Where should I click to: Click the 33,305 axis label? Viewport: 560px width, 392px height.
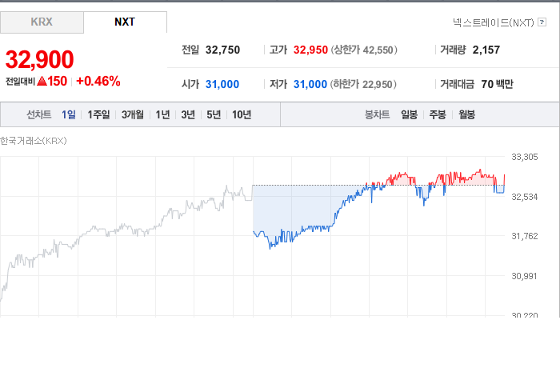tap(524, 157)
